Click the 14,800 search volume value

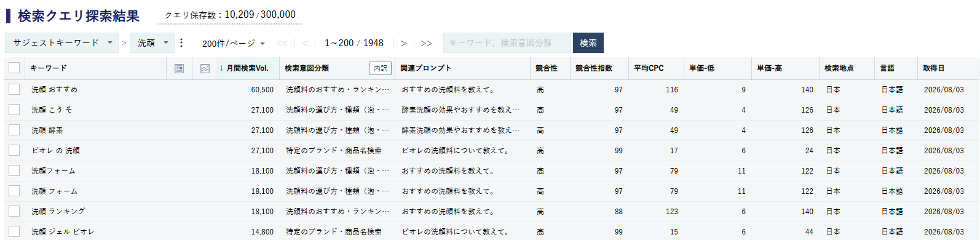[263, 232]
